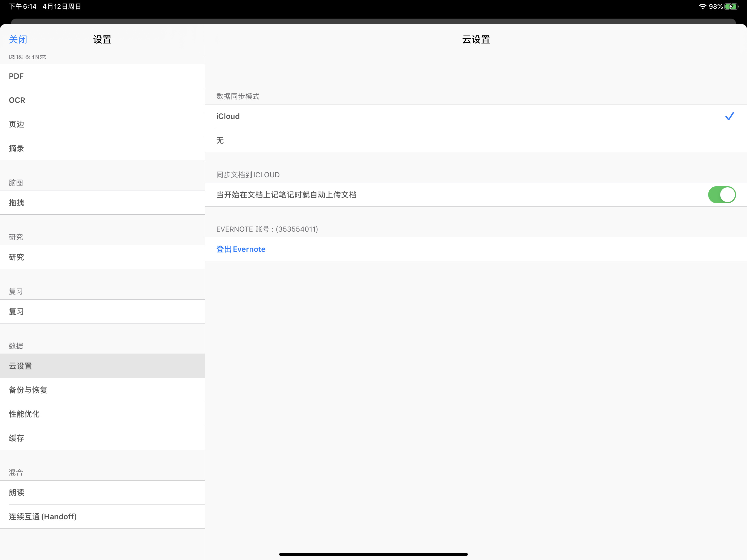The image size is (747, 560).
Task: Open the 研究 settings row
Action: pyautogui.click(x=102, y=257)
